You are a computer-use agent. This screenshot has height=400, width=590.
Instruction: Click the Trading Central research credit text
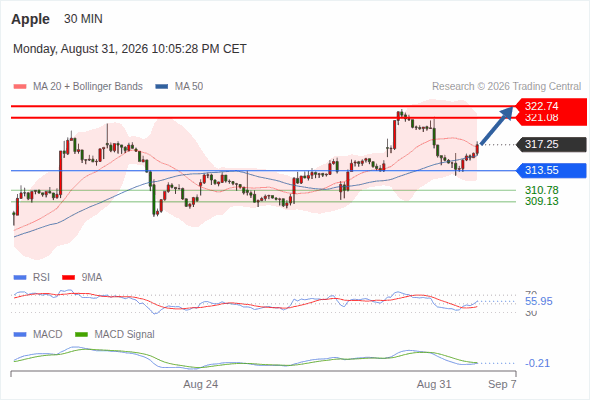506,87
